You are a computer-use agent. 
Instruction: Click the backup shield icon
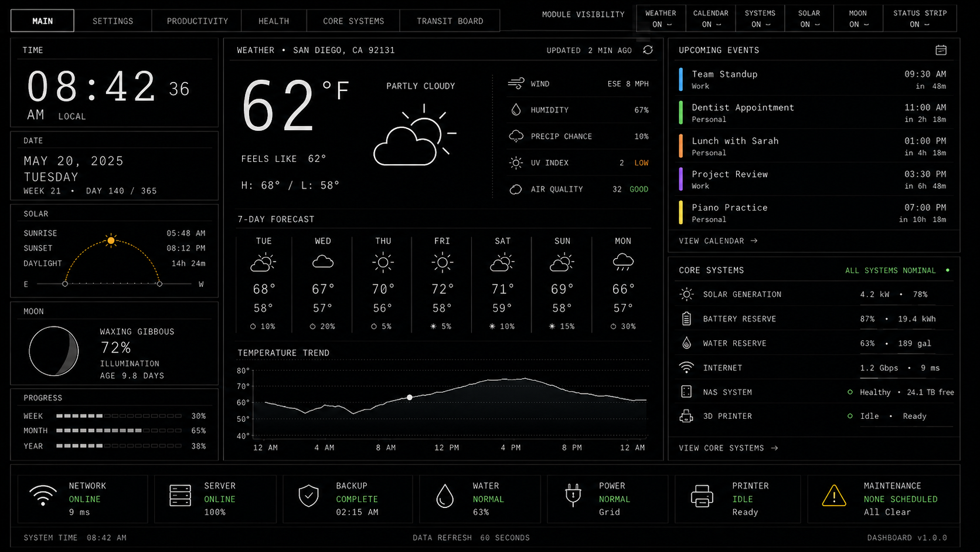coord(308,496)
